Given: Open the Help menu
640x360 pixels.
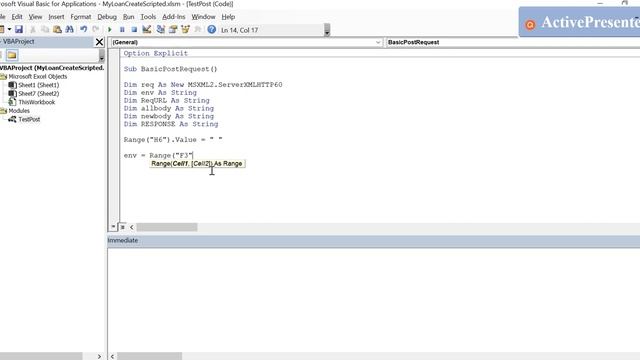Looking at the screenshot, I should (228, 17).
